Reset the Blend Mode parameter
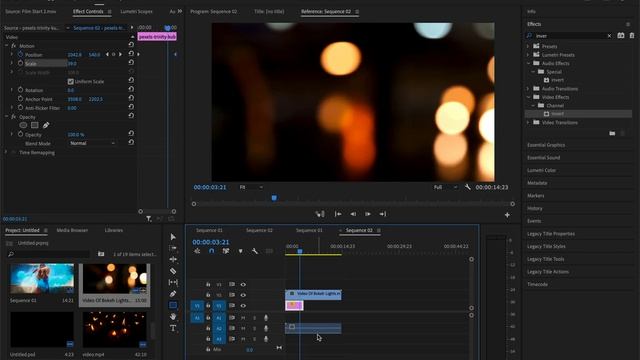The height and width of the screenshot is (360, 640). tap(131, 142)
